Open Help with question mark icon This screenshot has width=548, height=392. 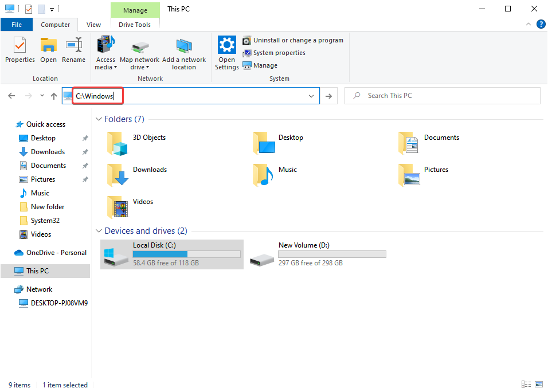541,24
